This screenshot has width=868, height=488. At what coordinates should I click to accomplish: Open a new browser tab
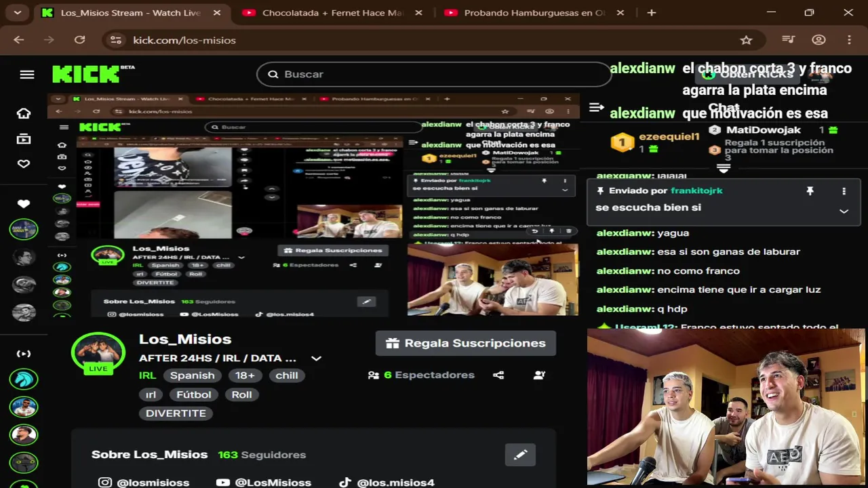click(652, 12)
